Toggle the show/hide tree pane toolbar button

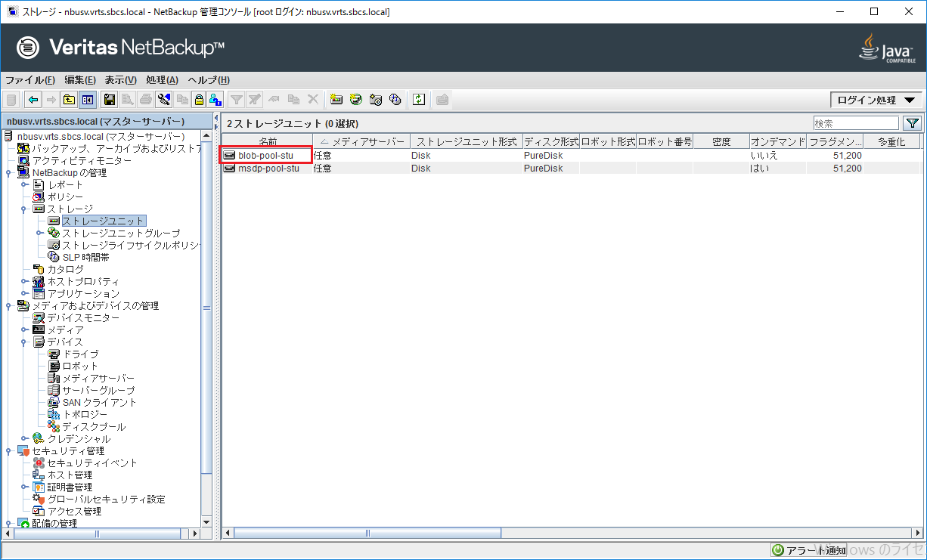[x=88, y=99]
